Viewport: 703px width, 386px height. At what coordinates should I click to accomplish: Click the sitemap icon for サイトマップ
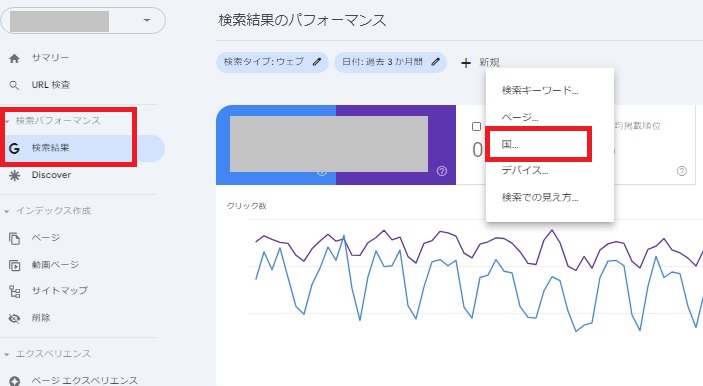[x=14, y=291]
